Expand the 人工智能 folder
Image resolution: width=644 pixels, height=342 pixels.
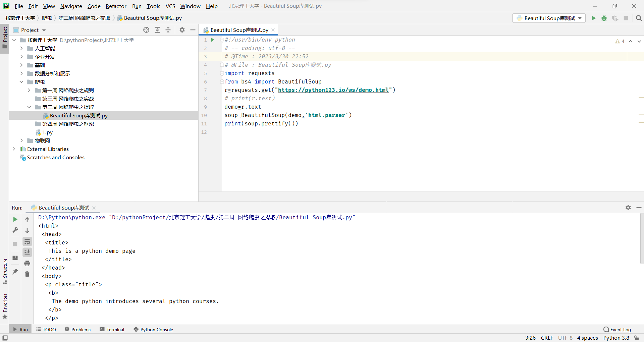[21, 48]
